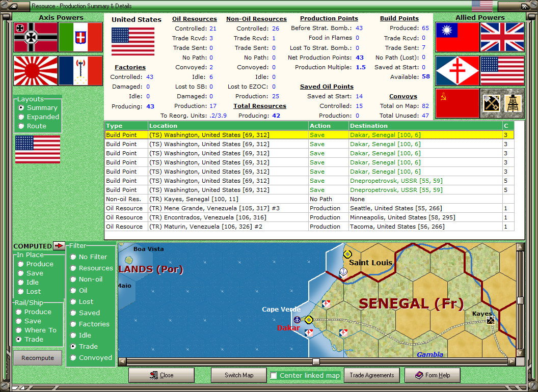Image resolution: width=538 pixels, height=392 pixels.
Task: Click the Saint Louis port anchor icon
Action: [343, 272]
